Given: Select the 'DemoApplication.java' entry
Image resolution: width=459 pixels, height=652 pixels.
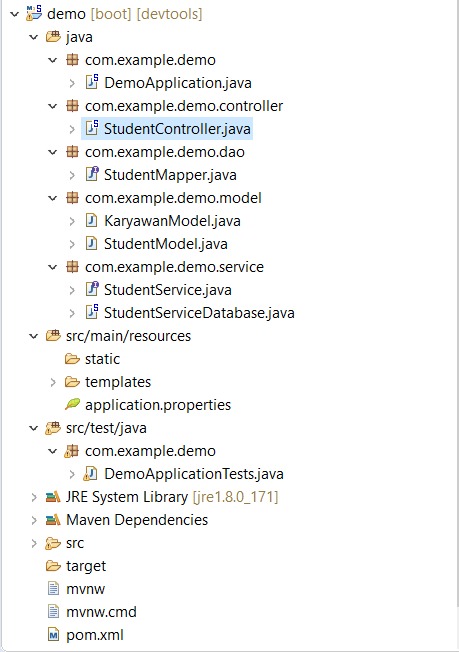Looking at the screenshot, I should pos(178,83).
